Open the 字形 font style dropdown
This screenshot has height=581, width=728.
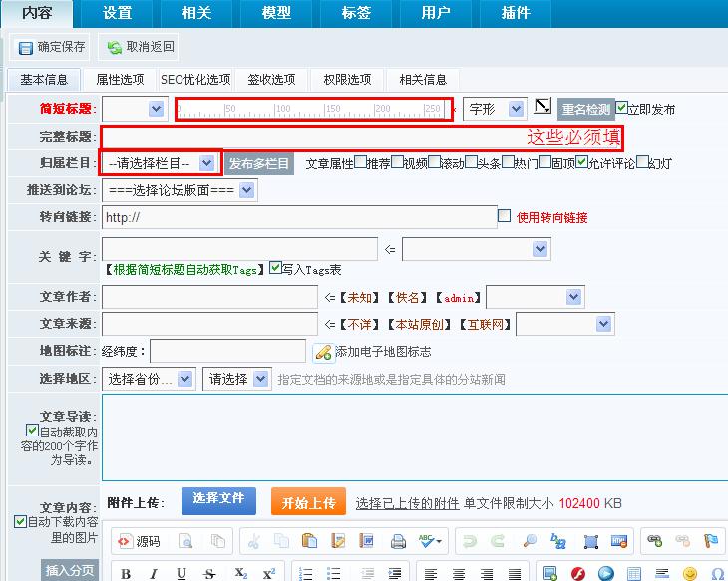tap(494, 108)
